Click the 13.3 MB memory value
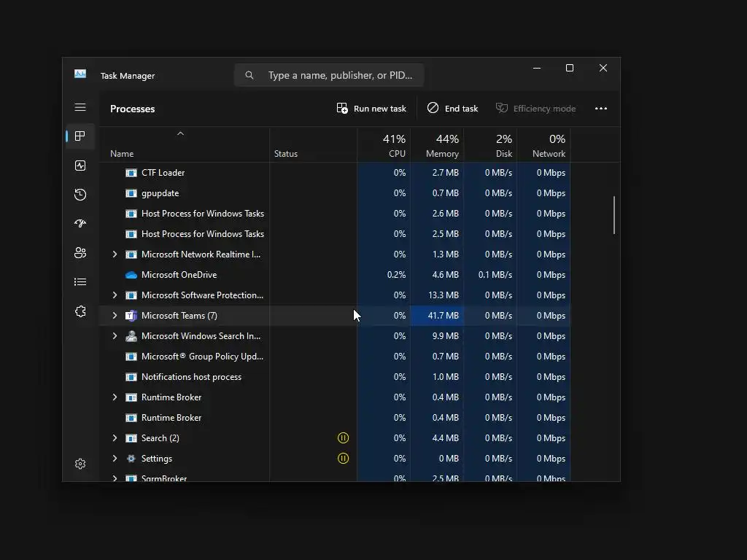747x560 pixels. [443, 295]
